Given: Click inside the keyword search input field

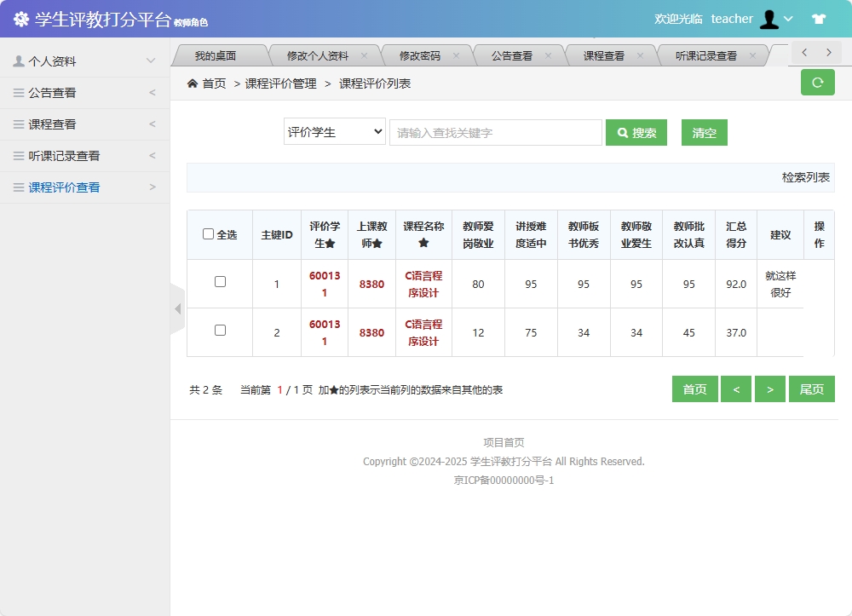Looking at the screenshot, I should pyautogui.click(x=494, y=132).
